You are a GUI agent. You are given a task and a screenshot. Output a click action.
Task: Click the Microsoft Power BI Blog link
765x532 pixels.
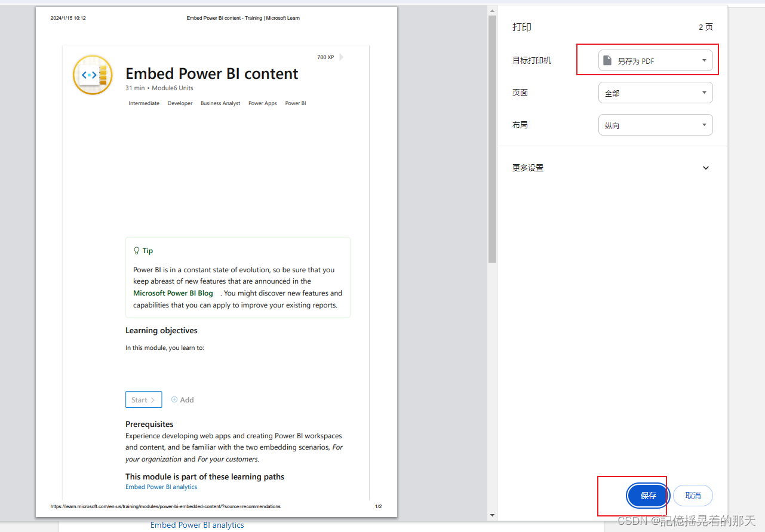click(173, 293)
